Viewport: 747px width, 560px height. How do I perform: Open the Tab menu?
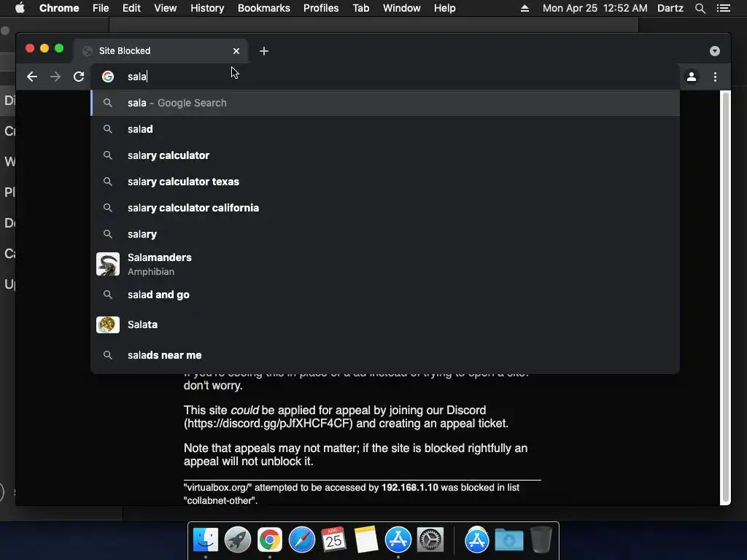tap(361, 8)
